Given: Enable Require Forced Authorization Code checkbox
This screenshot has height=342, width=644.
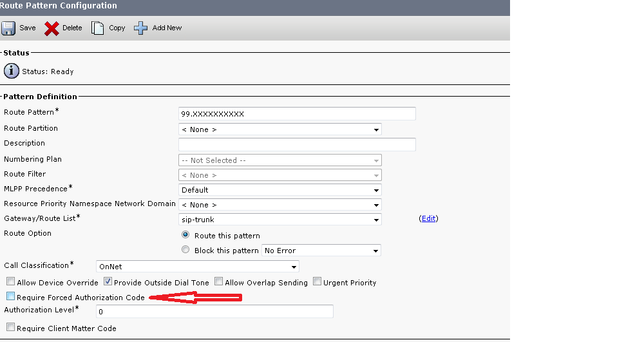Looking at the screenshot, I should [11, 296].
